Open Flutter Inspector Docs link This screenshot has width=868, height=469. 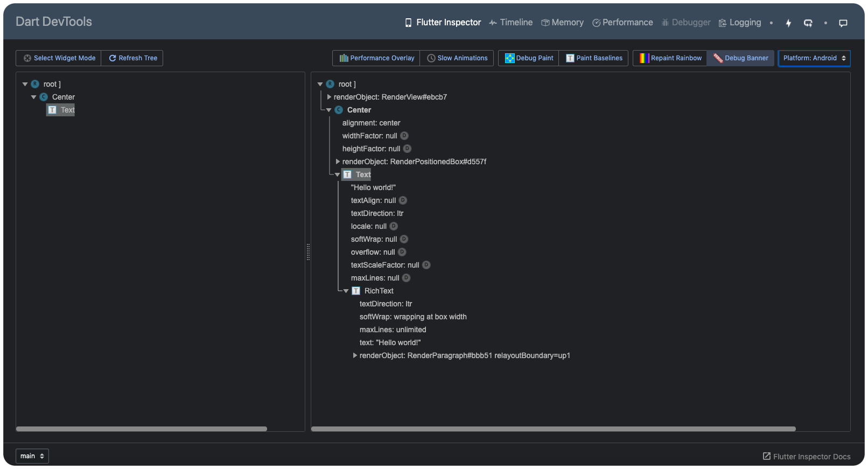tap(807, 457)
